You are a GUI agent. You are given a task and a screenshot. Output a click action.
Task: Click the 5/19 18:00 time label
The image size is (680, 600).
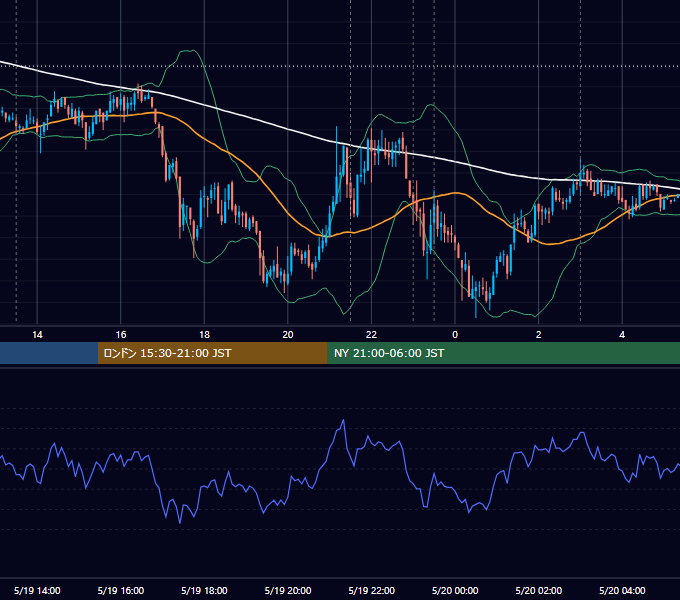tap(204, 590)
